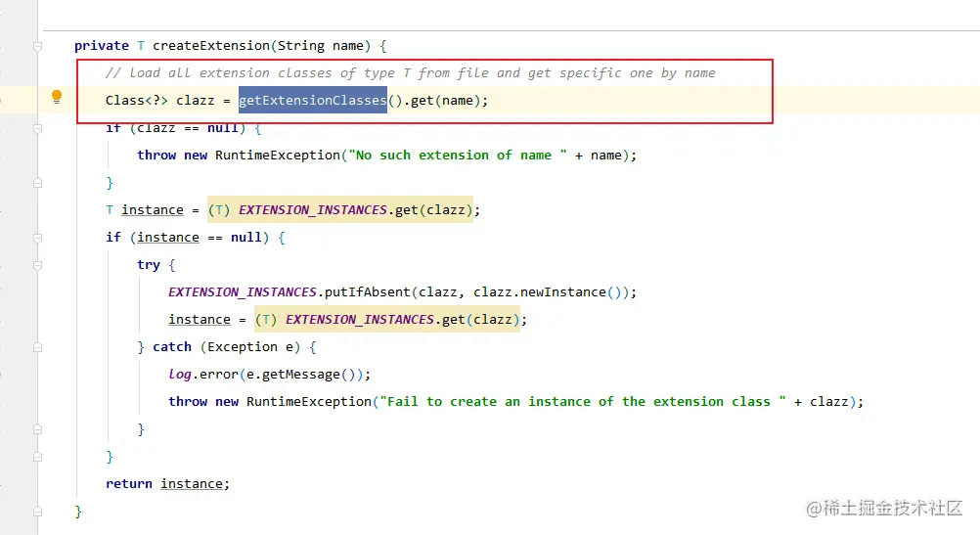The height and width of the screenshot is (535, 980).
Task: Click the 'private' keyword
Action: click(x=102, y=46)
